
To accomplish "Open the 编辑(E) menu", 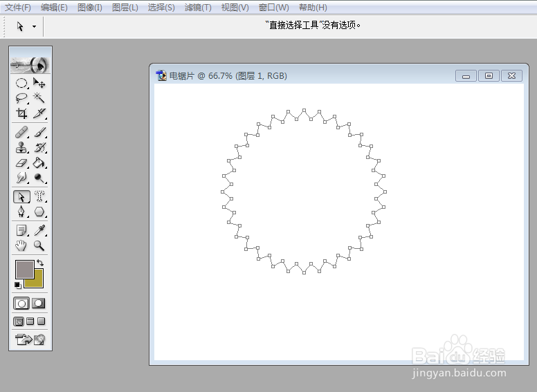I will tap(54, 7).
